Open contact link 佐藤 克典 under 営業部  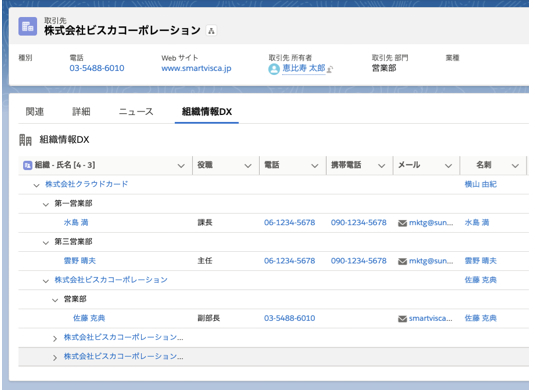pos(89,318)
